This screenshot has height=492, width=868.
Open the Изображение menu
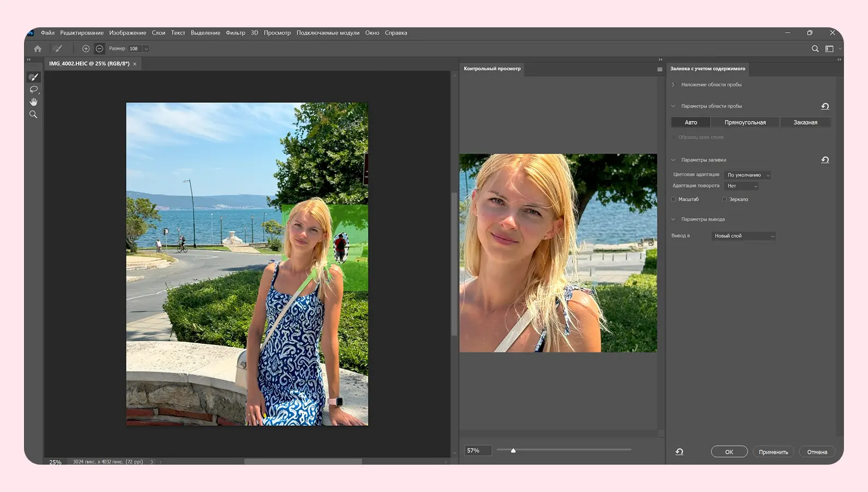click(x=127, y=33)
